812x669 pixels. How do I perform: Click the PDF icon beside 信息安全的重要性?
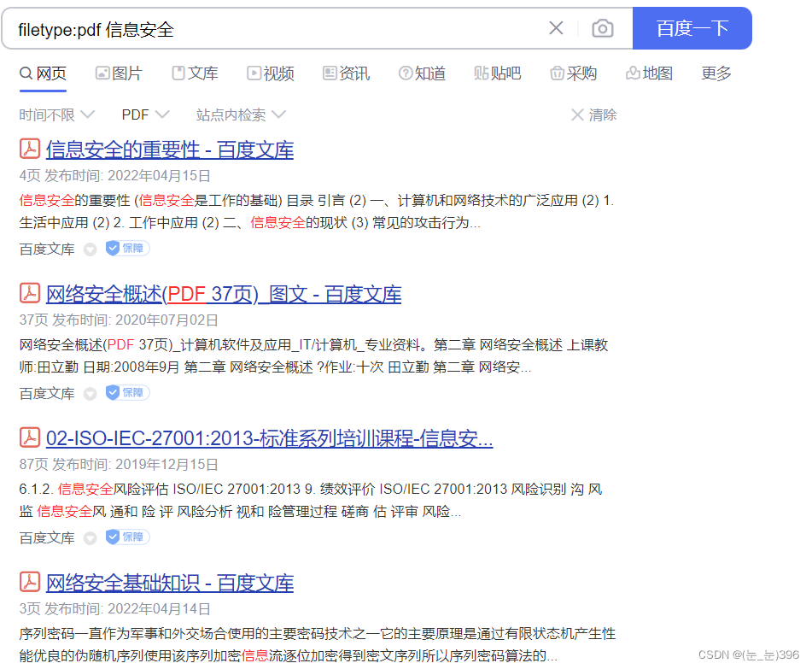[x=30, y=149]
